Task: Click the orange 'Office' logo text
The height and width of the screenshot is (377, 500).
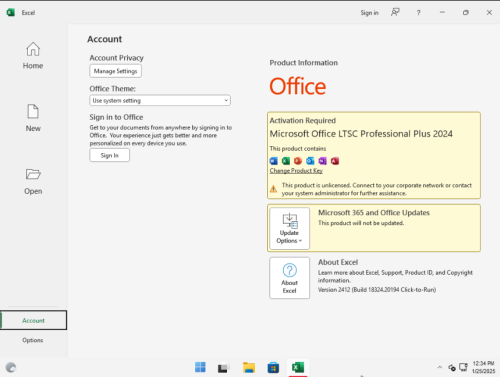Action: click(298, 86)
